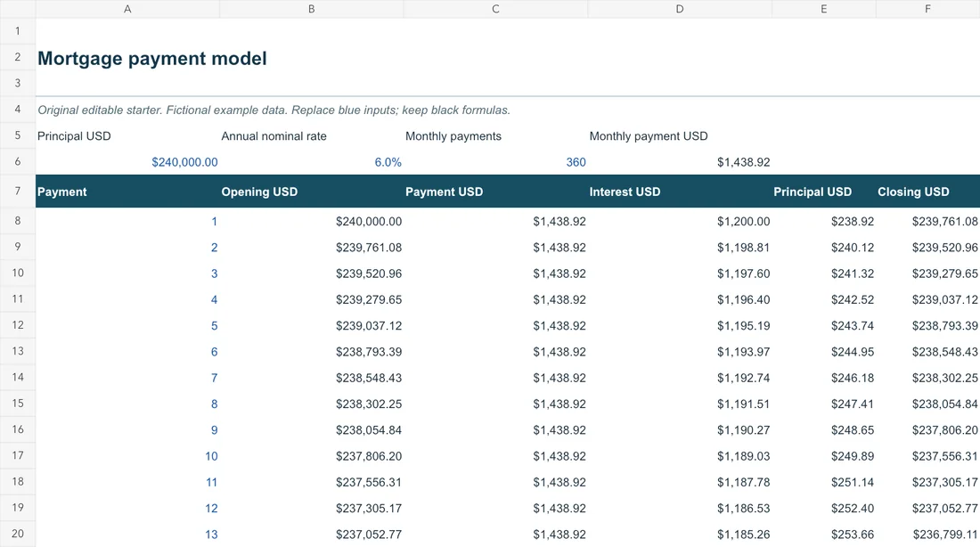Select the principal amount $251.14

(x=853, y=483)
